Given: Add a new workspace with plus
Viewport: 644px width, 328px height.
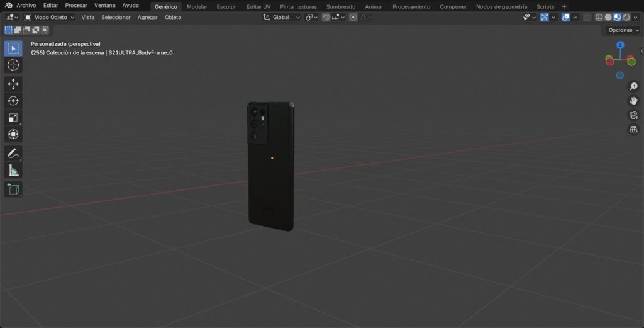Looking at the screenshot, I should click(x=564, y=6).
